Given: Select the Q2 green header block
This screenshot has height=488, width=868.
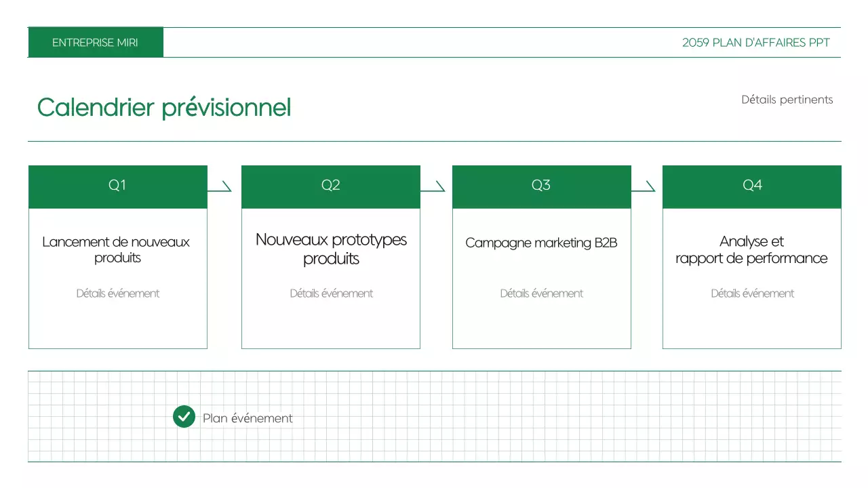Looking at the screenshot, I should (330, 186).
